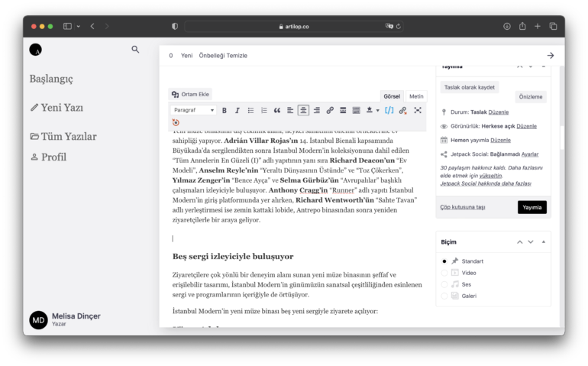Viewport: 588px width, 366px height.
Task: Switch to the Metin editor tab
Action: pos(416,96)
